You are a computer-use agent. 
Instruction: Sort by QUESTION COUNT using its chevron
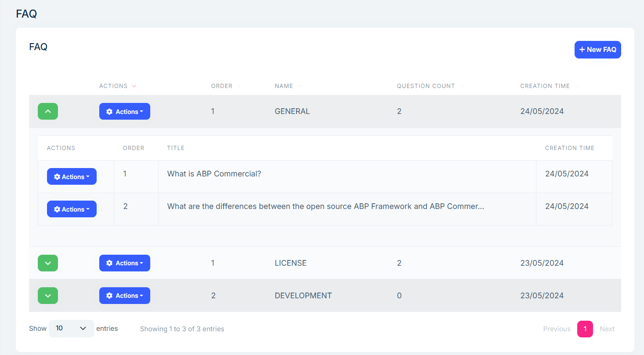[461, 86]
